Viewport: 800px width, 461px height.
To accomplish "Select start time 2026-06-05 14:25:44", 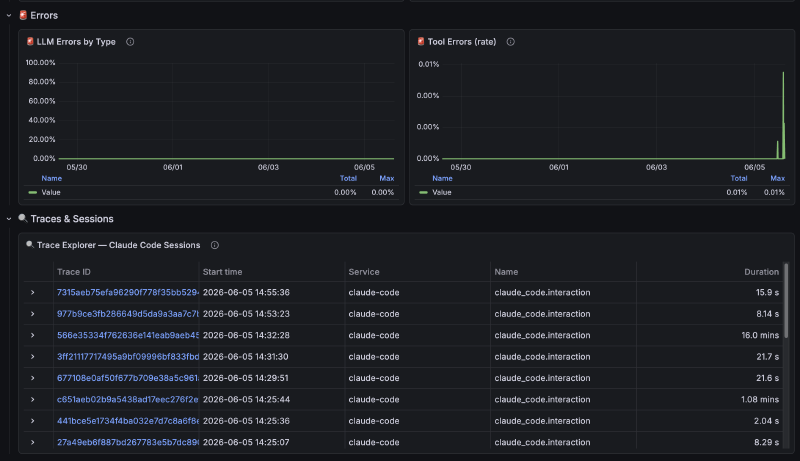I will click(246, 400).
